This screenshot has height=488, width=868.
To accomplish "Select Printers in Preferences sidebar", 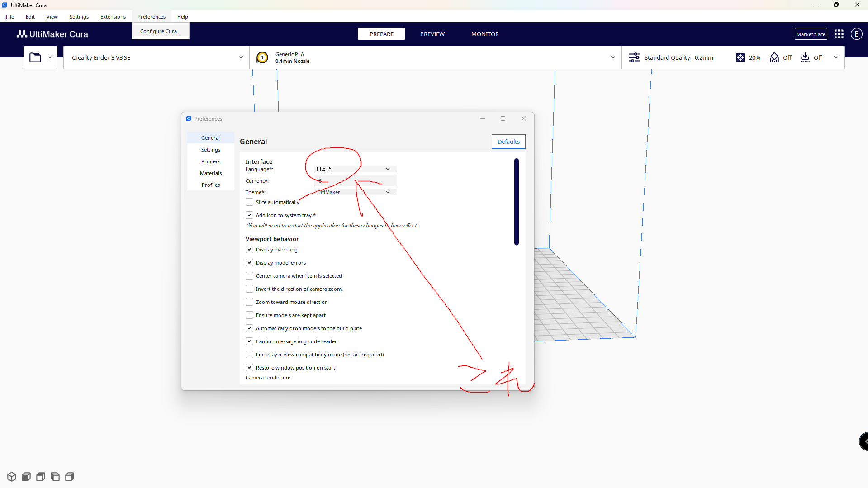I will pyautogui.click(x=211, y=161).
